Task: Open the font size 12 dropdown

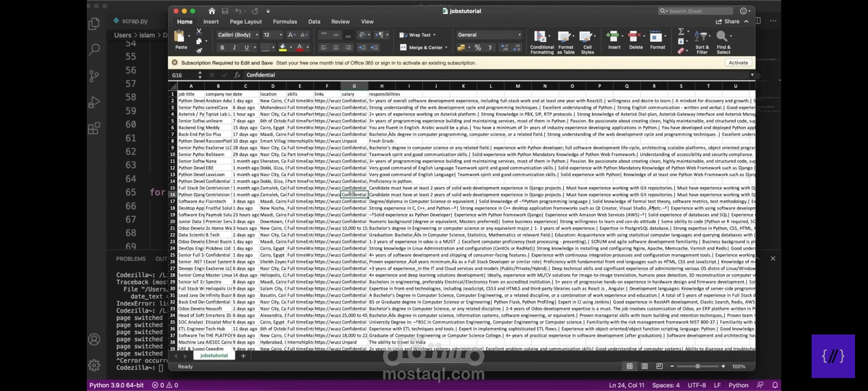Action: [281, 35]
